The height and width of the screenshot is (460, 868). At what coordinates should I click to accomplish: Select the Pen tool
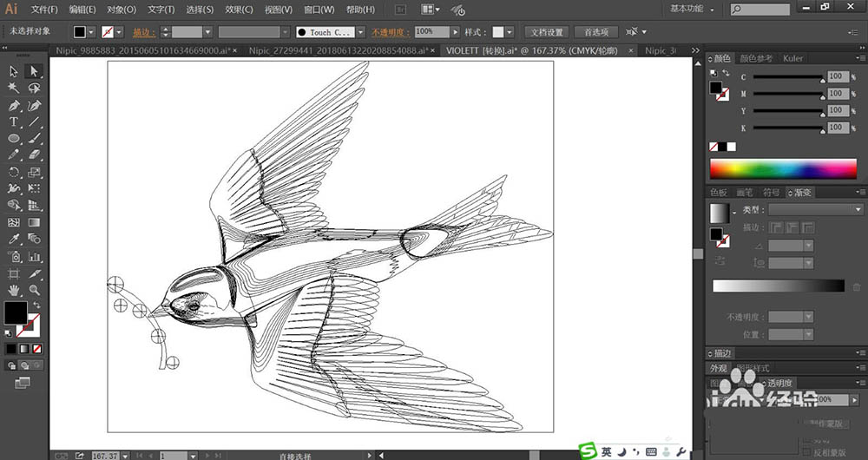[x=14, y=105]
